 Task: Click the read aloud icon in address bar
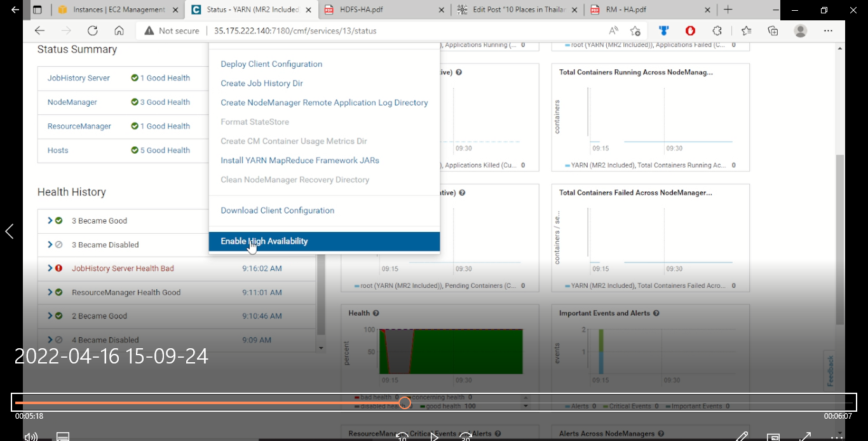(x=613, y=31)
